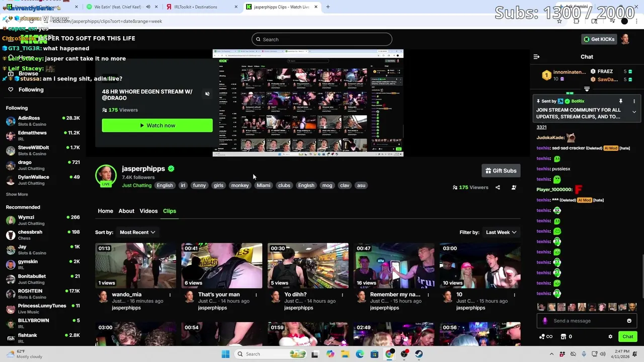This screenshot has width=644, height=362.
Task: Open options menu for Yo dihh? clip
Action: tap(342, 295)
